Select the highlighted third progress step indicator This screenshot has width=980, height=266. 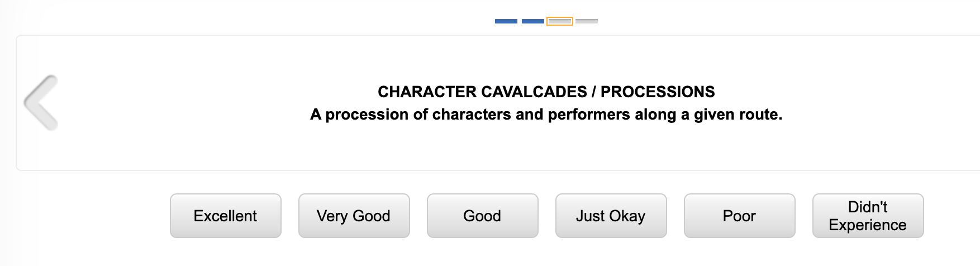(x=559, y=21)
